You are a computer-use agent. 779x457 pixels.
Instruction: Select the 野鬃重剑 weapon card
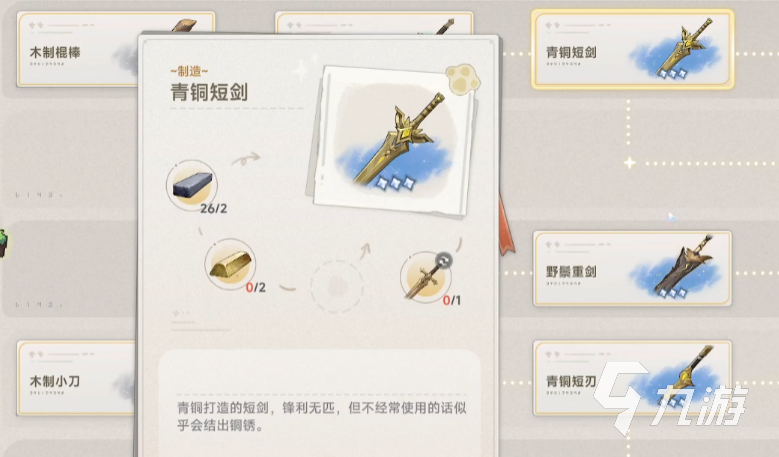click(x=632, y=268)
